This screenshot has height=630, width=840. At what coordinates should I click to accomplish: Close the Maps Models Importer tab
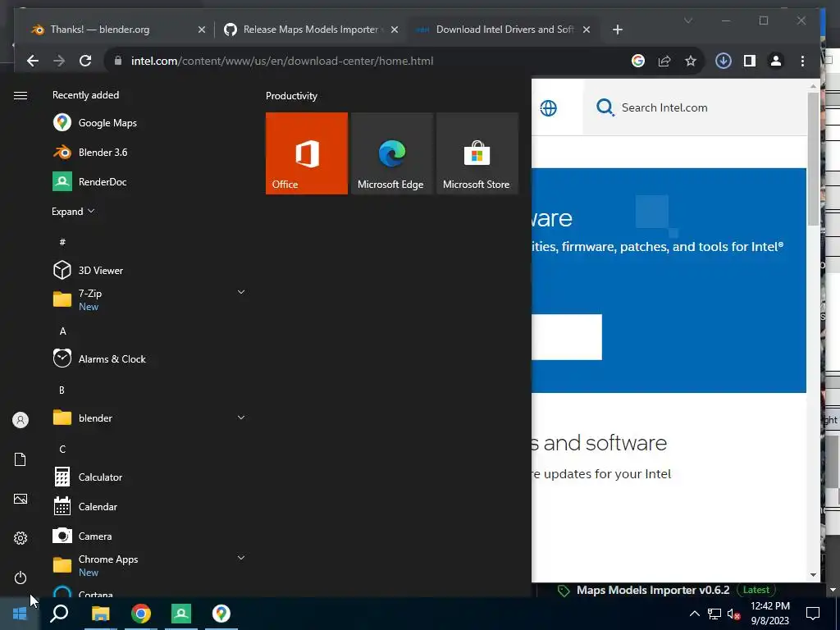[x=395, y=30]
